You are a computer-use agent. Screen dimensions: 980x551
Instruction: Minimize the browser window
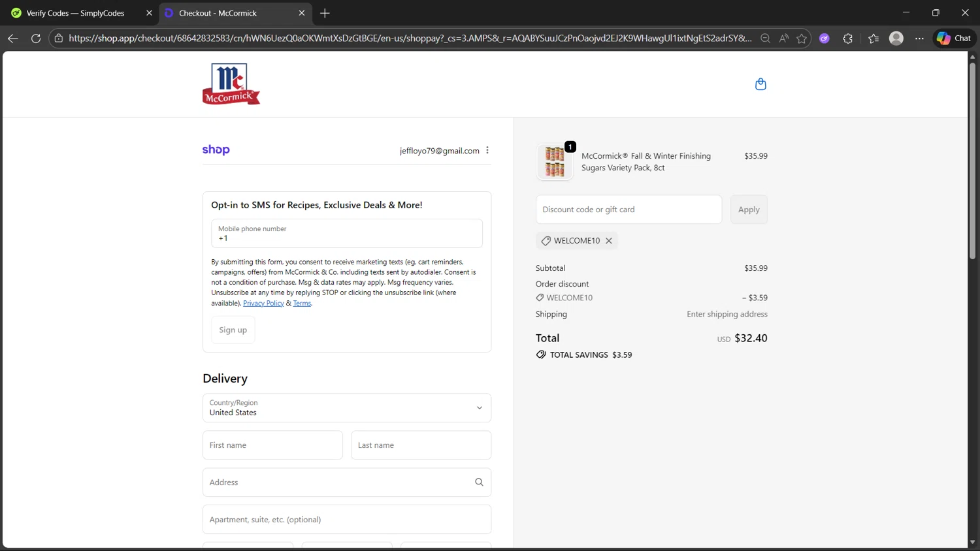click(x=906, y=12)
